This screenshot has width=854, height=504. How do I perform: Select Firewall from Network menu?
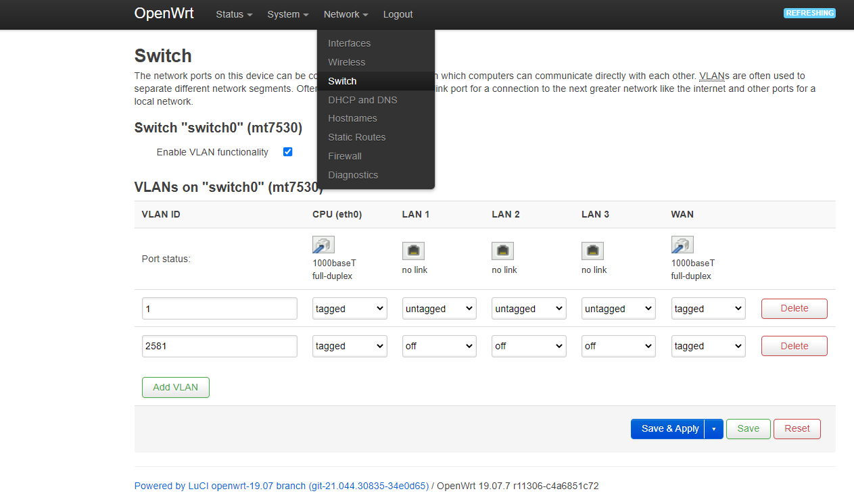(x=376, y=156)
